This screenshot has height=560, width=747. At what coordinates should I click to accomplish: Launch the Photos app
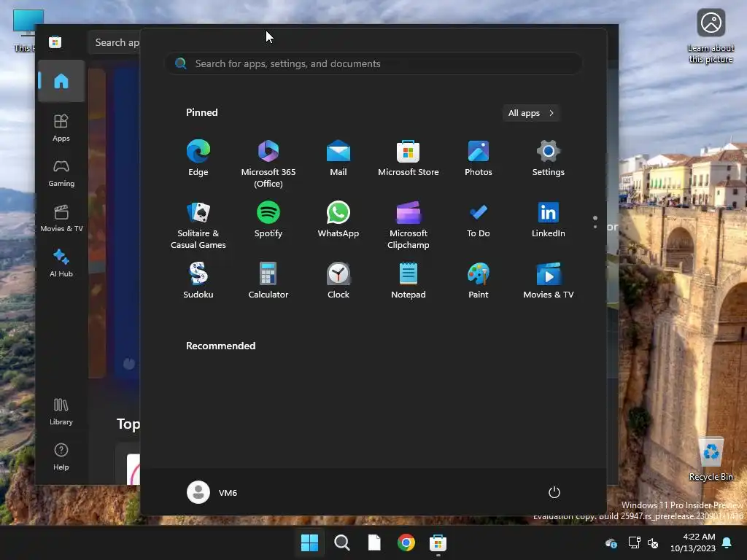coord(479,158)
